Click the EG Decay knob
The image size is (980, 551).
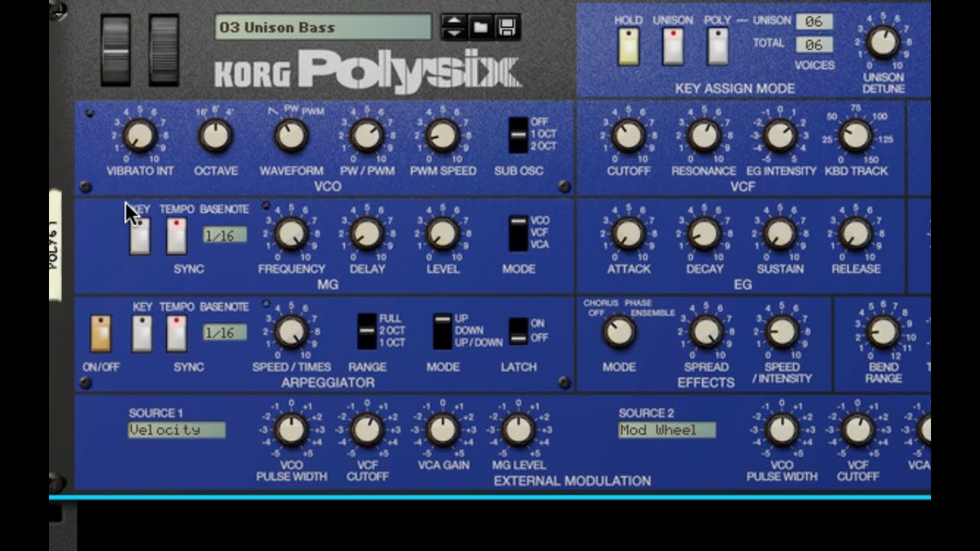tap(704, 233)
